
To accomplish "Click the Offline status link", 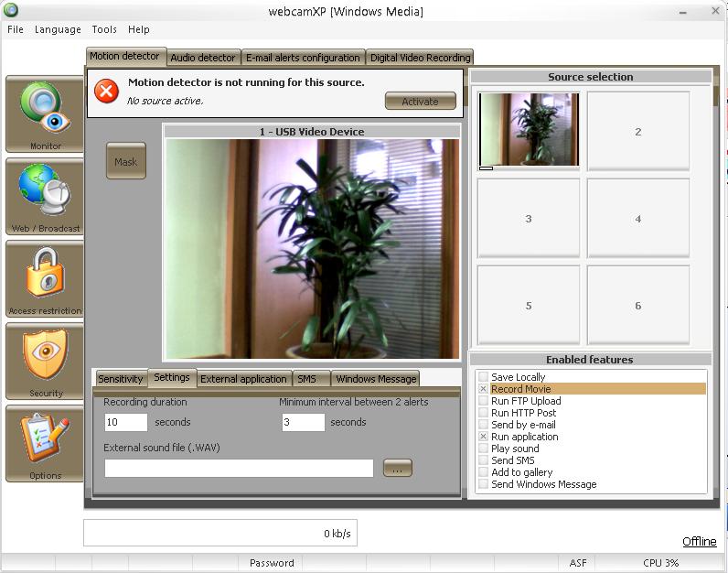I will (x=699, y=541).
